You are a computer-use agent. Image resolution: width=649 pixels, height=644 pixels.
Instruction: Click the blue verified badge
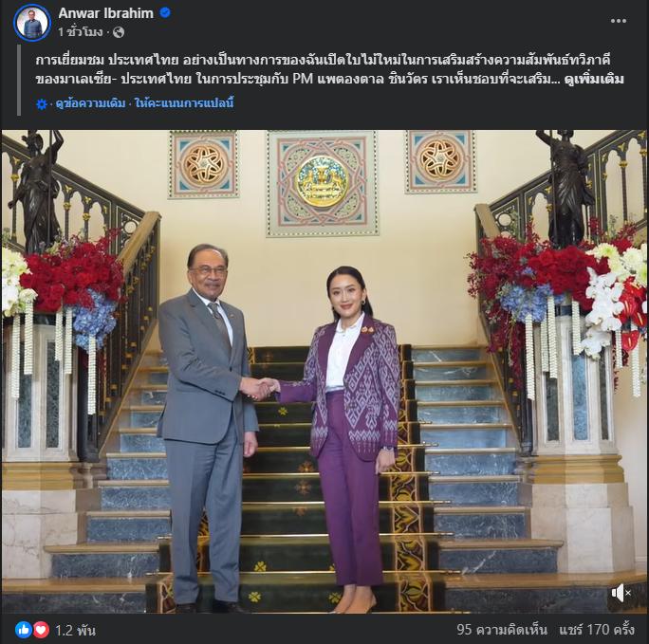[x=165, y=13]
